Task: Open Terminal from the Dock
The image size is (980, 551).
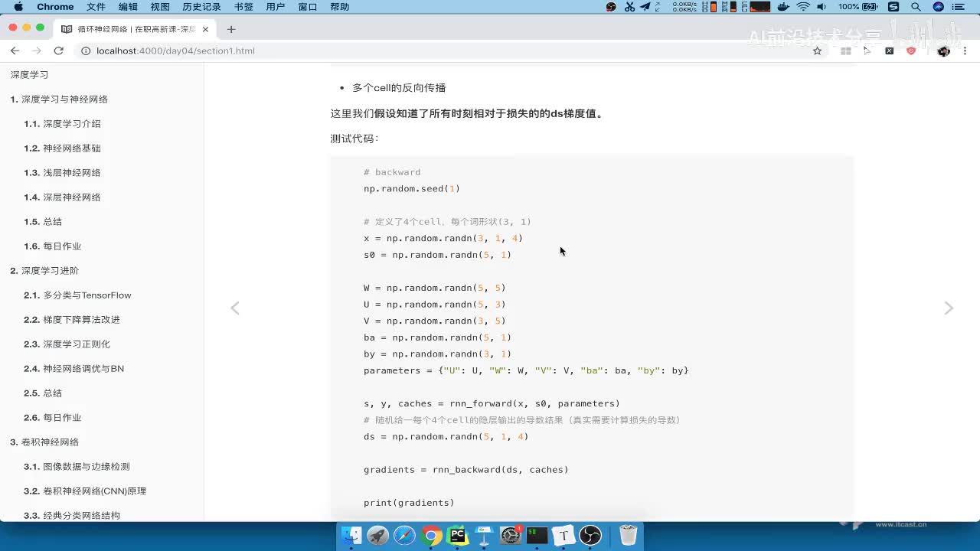Action: 537,535
